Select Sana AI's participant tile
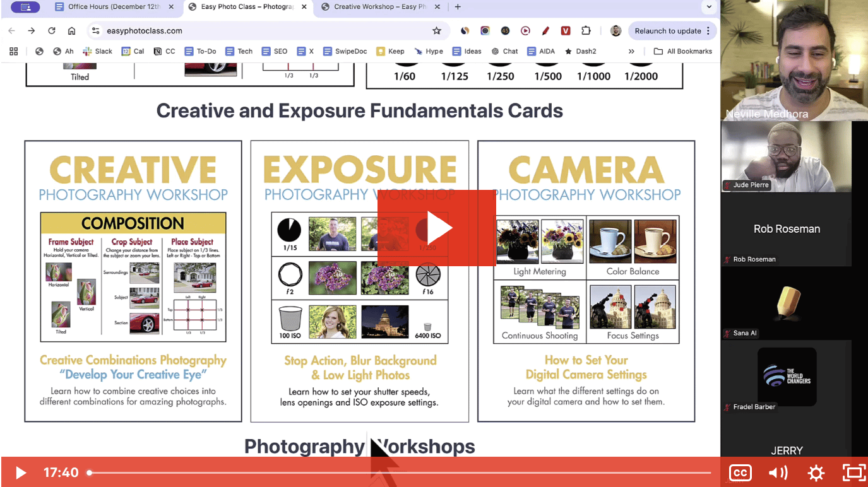 pos(786,303)
